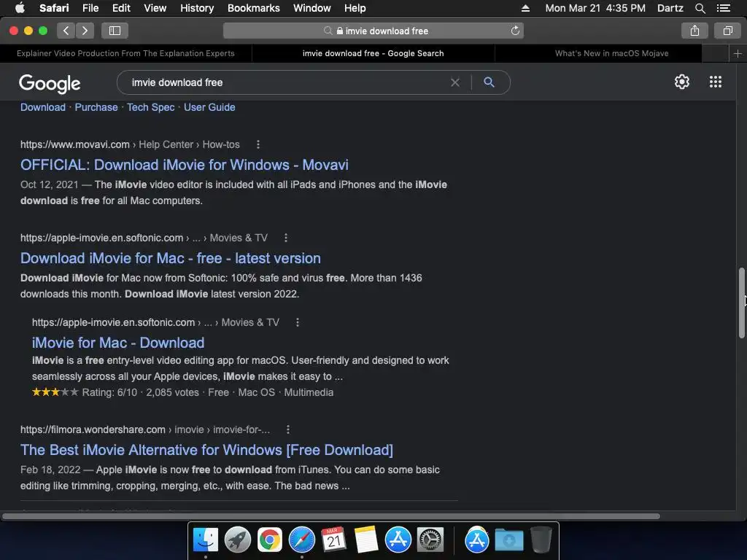This screenshot has height=560, width=747.
Task: Open options for the Filmora Wondershare result
Action: [287, 429]
